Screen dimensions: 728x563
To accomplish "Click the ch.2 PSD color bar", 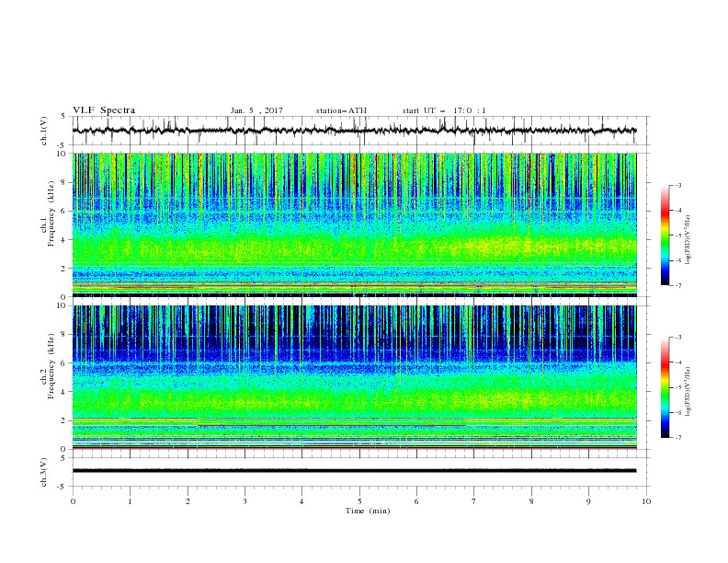I will tap(665, 387).
